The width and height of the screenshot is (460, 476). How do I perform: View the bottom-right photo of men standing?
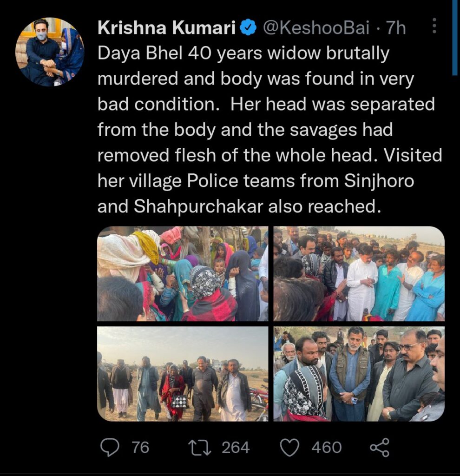point(359,374)
